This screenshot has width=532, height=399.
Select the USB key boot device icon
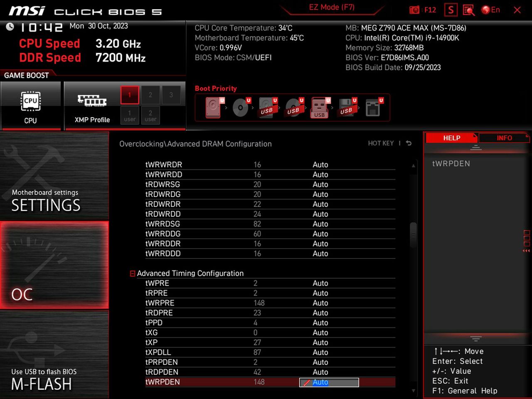point(319,108)
